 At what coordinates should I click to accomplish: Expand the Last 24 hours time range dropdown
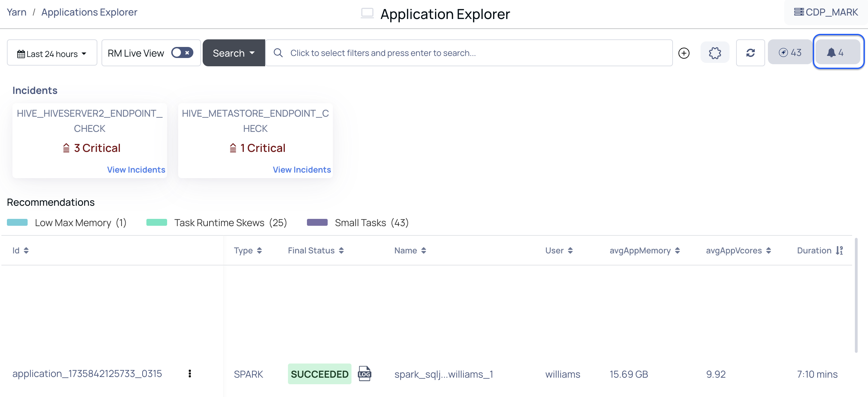point(52,54)
